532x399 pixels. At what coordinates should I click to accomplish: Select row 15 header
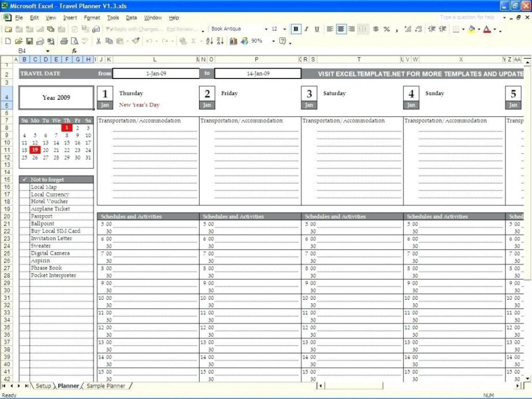(7, 179)
